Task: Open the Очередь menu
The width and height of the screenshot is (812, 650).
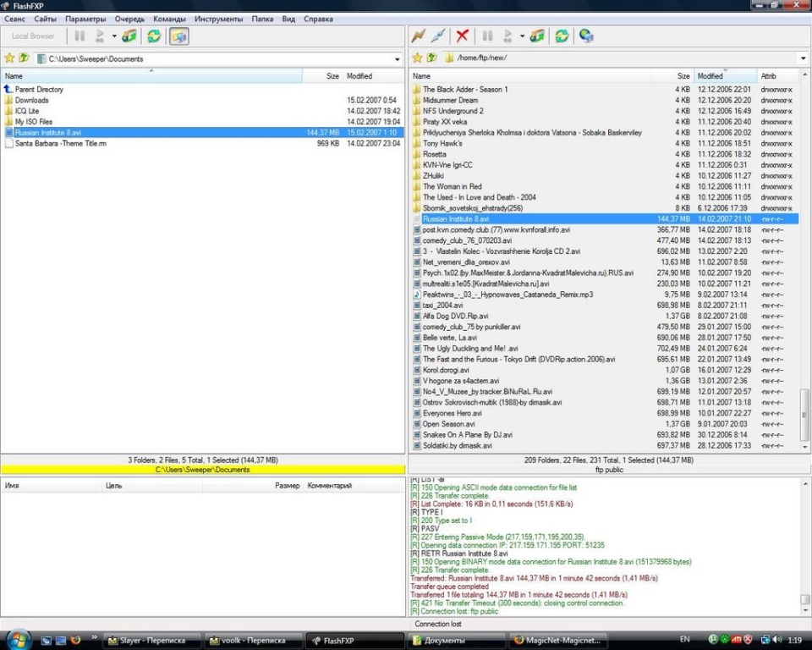Action: pos(129,19)
